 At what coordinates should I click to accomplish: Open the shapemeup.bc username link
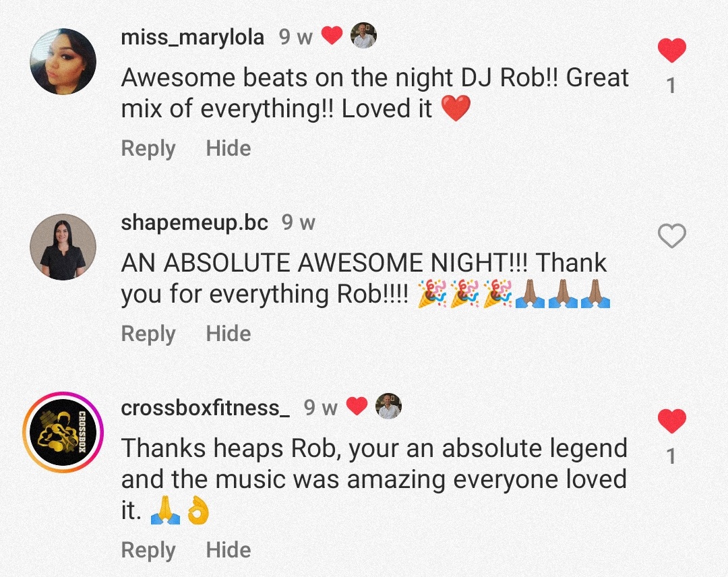(195, 222)
